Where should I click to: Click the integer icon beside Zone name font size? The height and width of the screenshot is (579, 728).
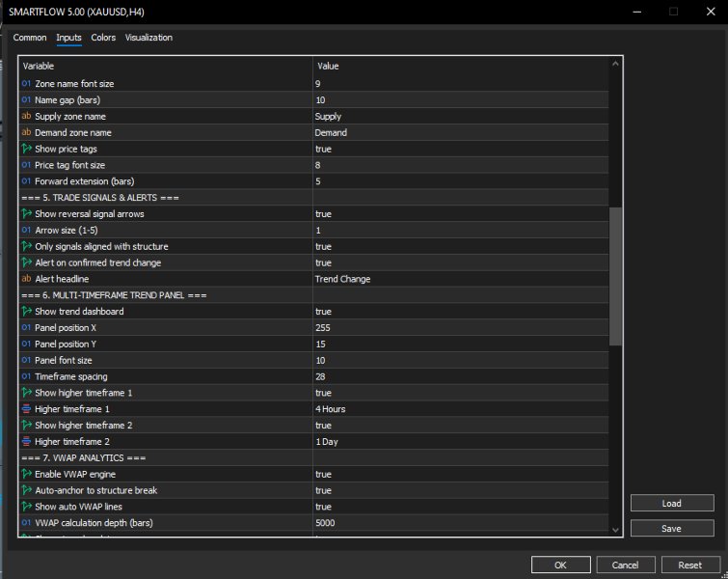coord(26,84)
